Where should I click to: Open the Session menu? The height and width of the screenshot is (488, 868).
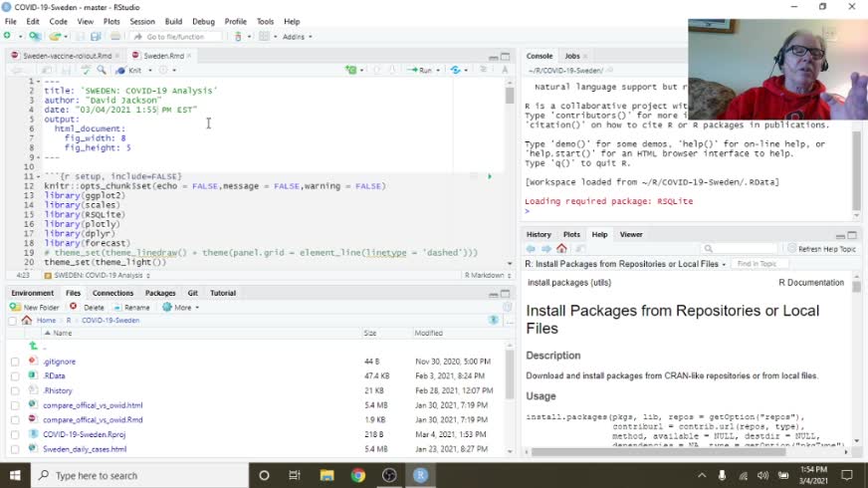click(142, 22)
